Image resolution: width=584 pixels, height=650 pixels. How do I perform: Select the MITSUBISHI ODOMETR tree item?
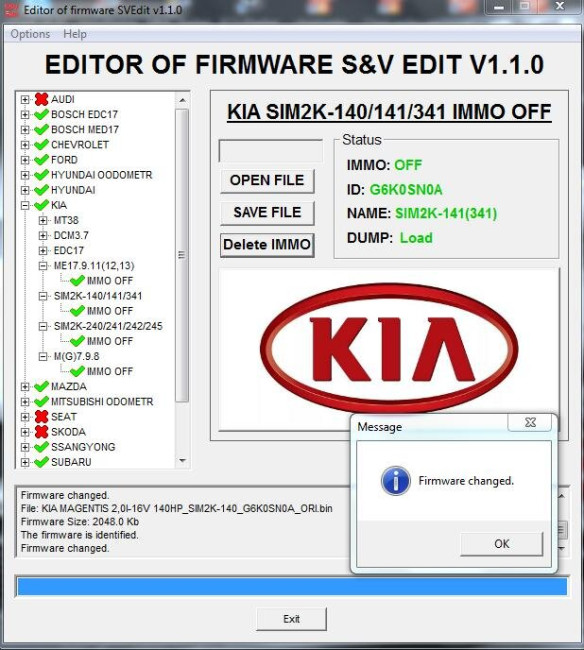tap(102, 402)
